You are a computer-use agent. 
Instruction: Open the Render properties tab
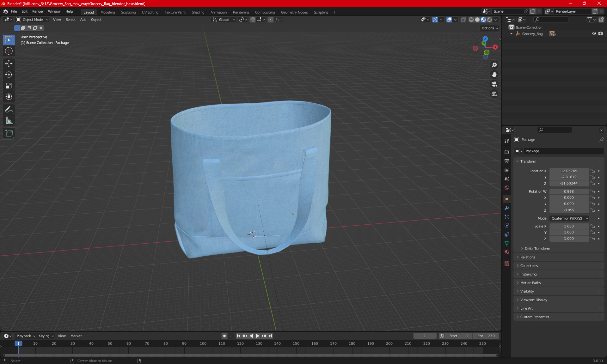[507, 152]
